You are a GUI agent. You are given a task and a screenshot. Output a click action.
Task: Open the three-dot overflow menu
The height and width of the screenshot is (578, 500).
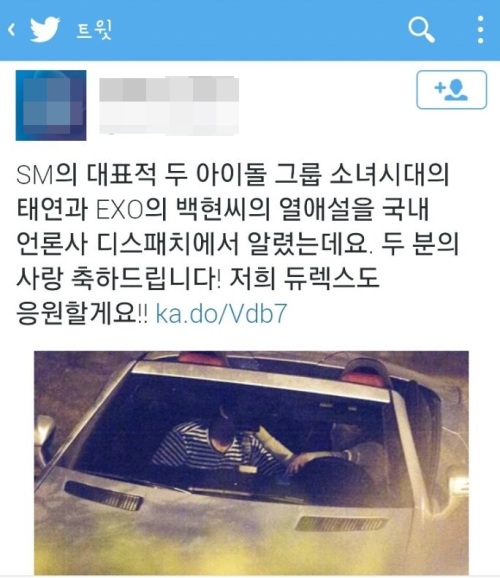pos(480,29)
